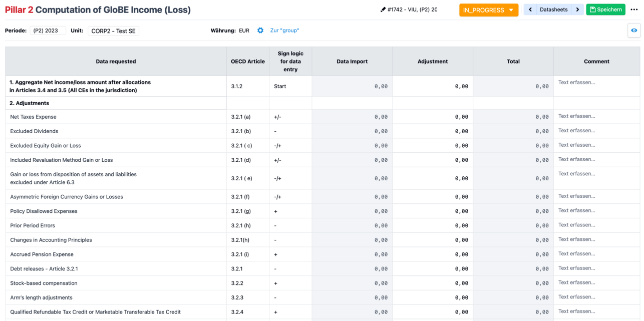The image size is (644, 321).
Task: Follow the Zur "group" link
Action: 284,31
